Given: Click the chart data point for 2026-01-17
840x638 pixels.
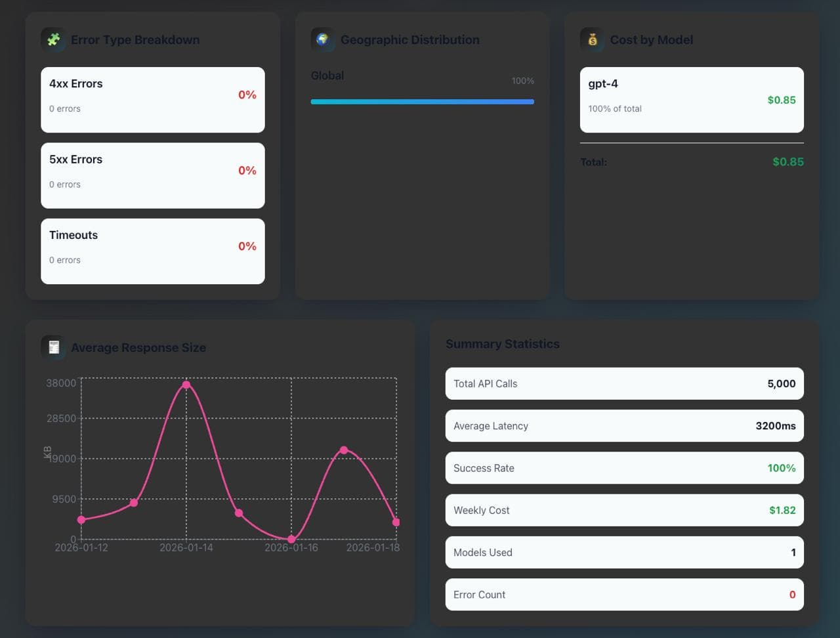Looking at the screenshot, I should point(344,450).
